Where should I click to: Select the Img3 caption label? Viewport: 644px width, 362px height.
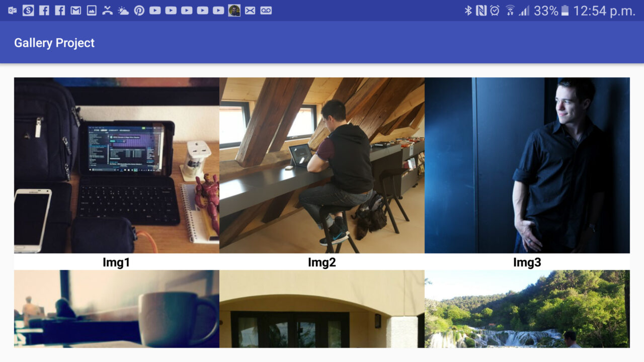tap(527, 262)
